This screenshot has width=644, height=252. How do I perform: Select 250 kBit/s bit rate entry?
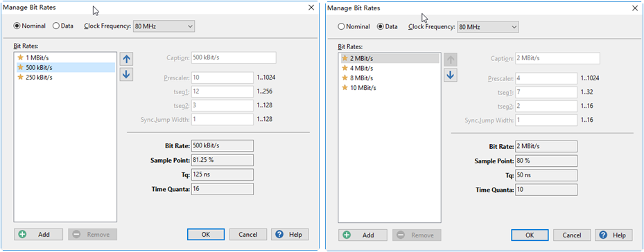65,77
